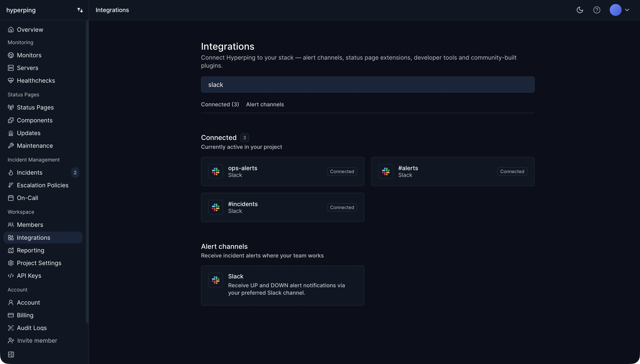Collapse the sidebar panel icon
Image resolution: width=640 pixels, height=364 pixels.
tap(11, 354)
